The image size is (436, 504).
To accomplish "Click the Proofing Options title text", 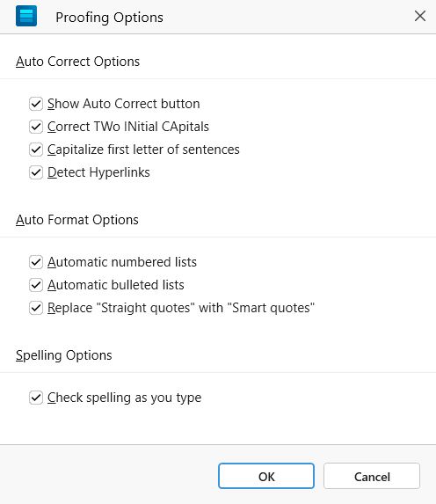I will pos(110,18).
